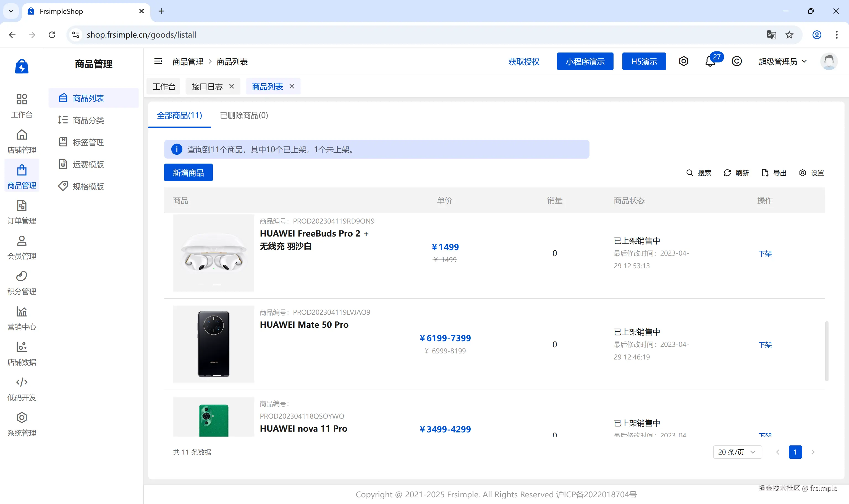Toggle the sidebar collapse hamburger icon
Screen dimensions: 849x504
coord(158,61)
